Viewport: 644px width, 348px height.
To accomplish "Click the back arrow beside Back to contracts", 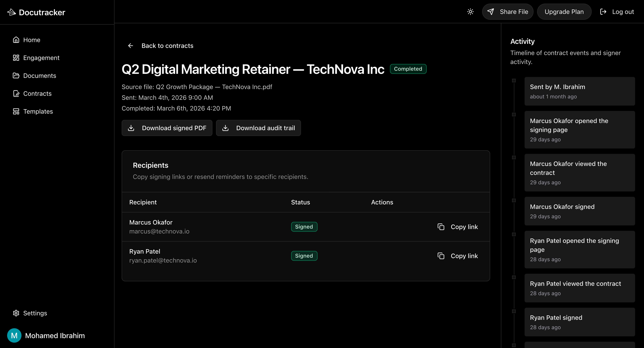I will [x=130, y=45].
